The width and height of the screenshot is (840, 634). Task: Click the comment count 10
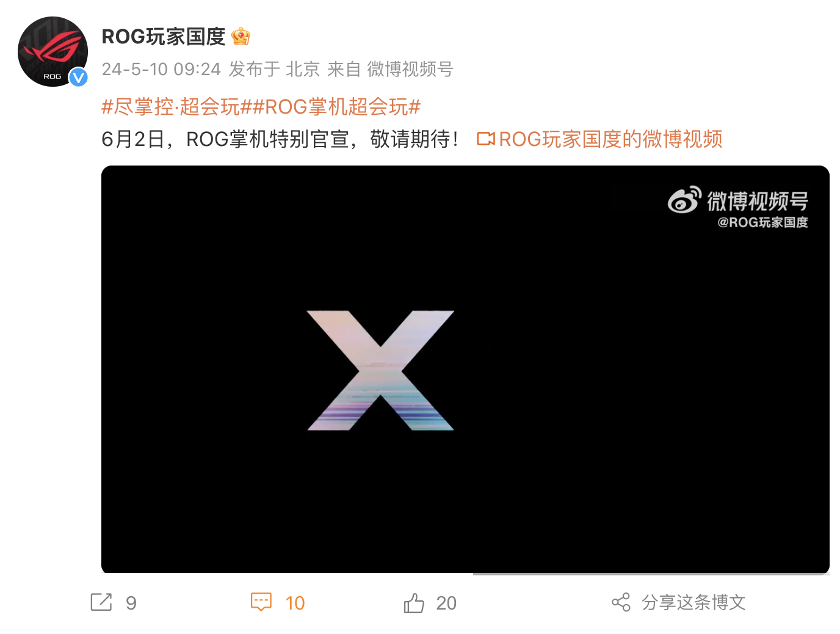(x=295, y=603)
